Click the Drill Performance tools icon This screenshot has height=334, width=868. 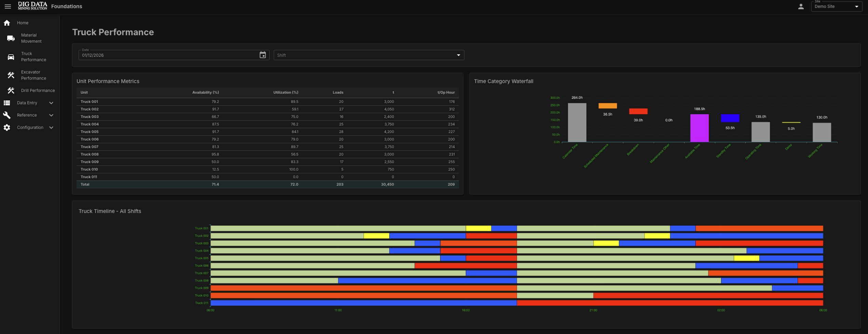(11, 91)
